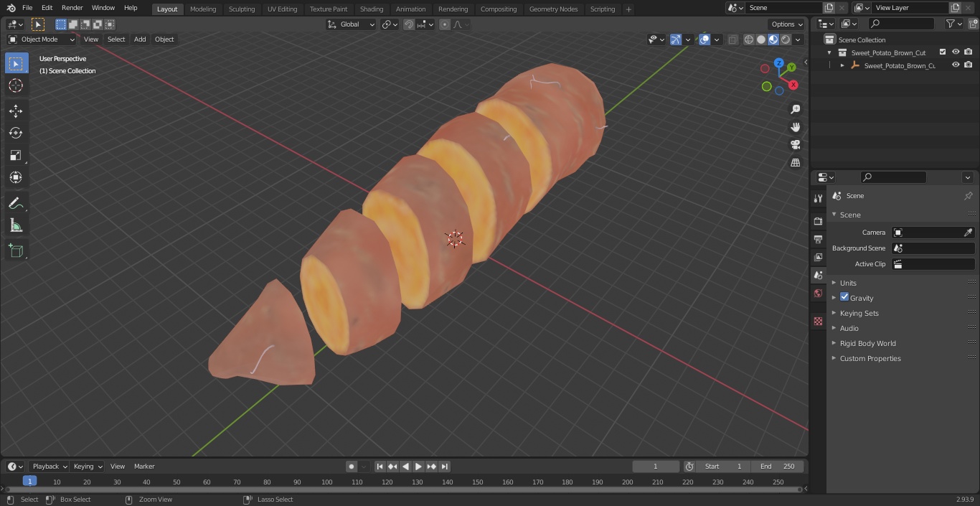Switch to the Modeling workspace tab

(203, 9)
